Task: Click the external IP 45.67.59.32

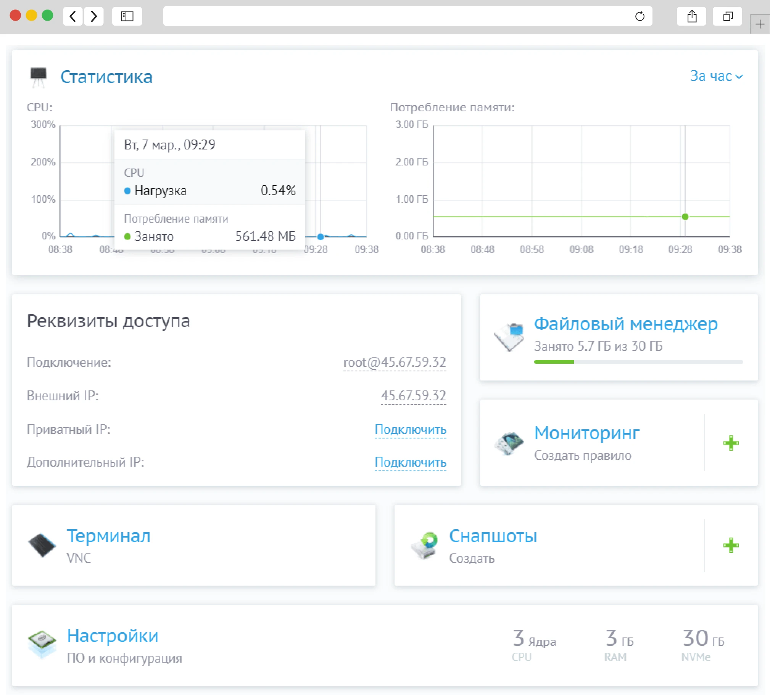Action: 413,396
